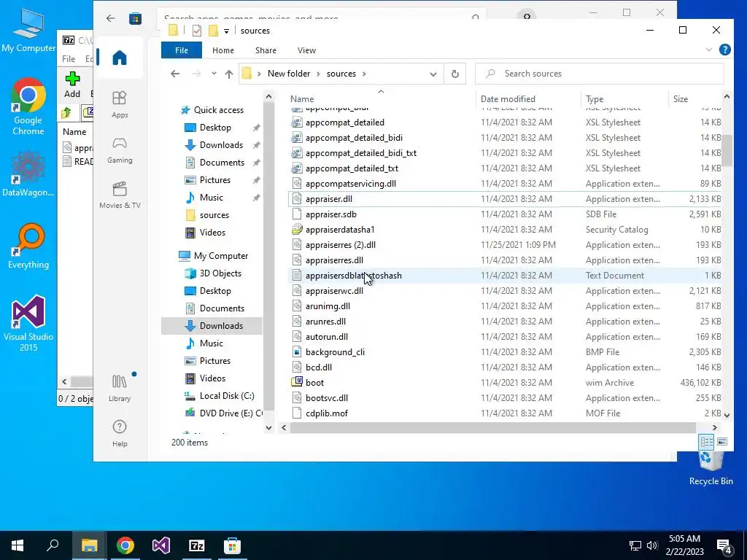Viewport: 747px width, 560px height.
Task: Open Help in Microsoft Store sidebar
Action: tap(120, 433)
